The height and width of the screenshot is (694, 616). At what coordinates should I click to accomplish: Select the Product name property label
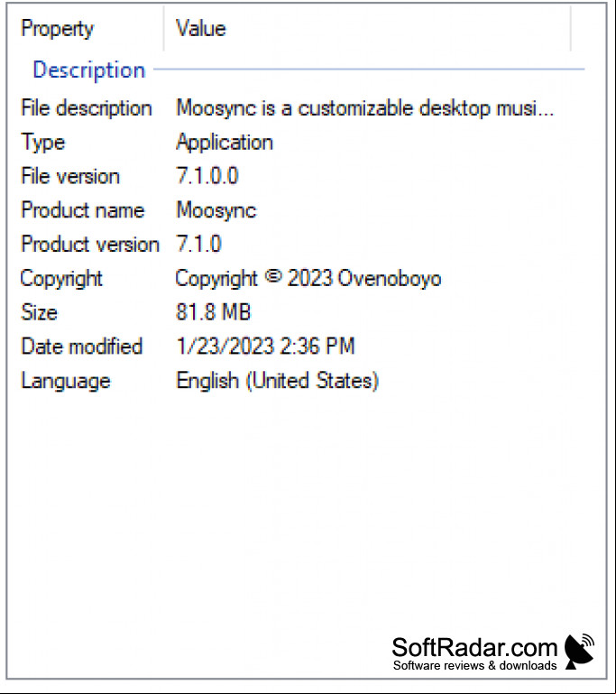[83, 209]
